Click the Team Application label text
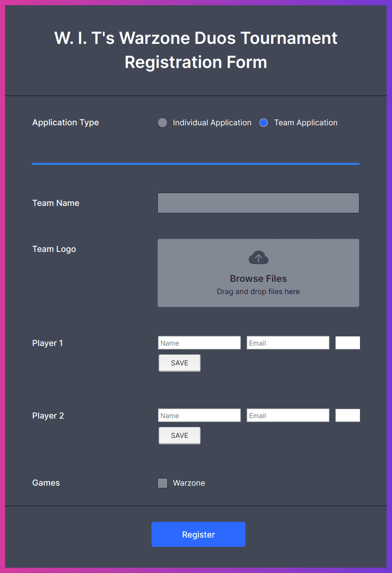Screen dimensions: 392x573 tap(306, 123)
